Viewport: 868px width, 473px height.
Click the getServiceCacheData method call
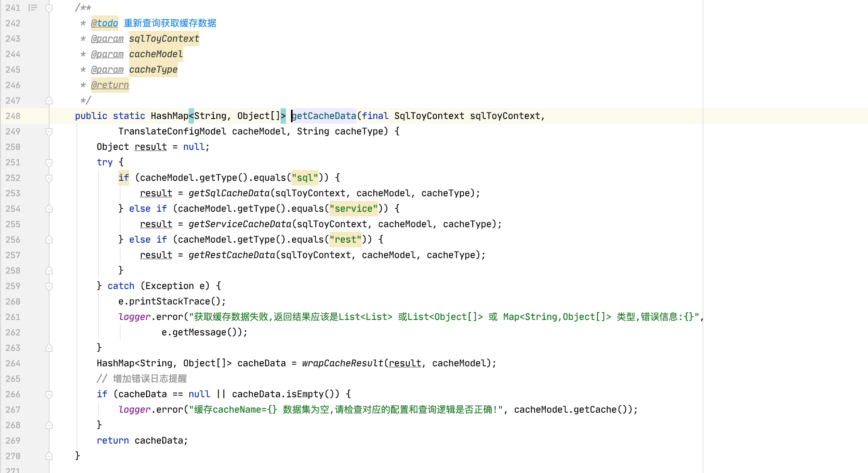coord(240,224)
